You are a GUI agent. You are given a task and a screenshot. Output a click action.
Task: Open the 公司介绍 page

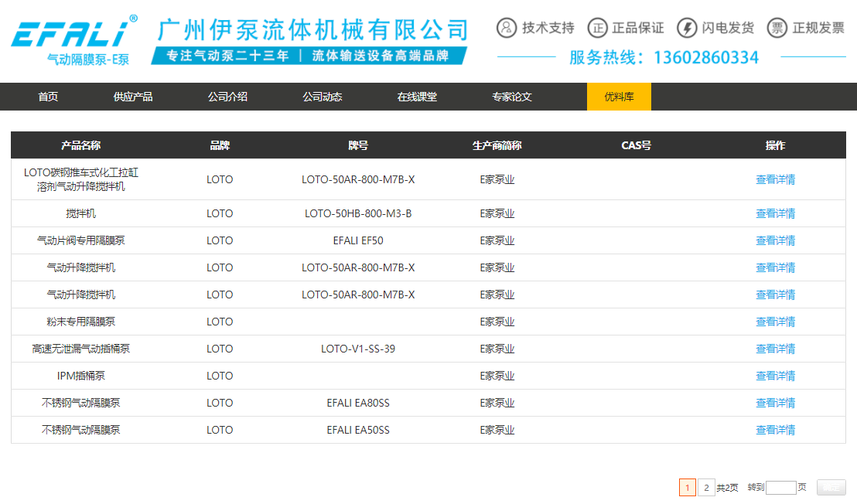point(228,97)
